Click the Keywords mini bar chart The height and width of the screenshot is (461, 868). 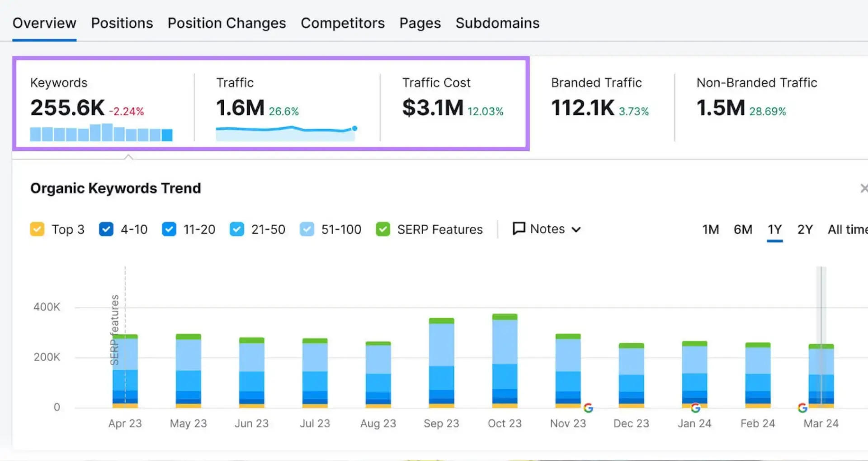pyautogui.click(x=101, y=132)
